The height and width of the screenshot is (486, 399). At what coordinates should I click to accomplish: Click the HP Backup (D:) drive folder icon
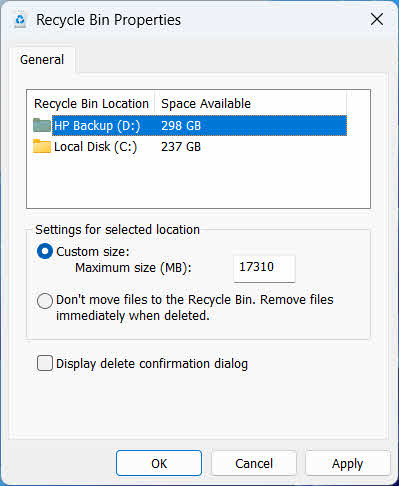(42, 126)
